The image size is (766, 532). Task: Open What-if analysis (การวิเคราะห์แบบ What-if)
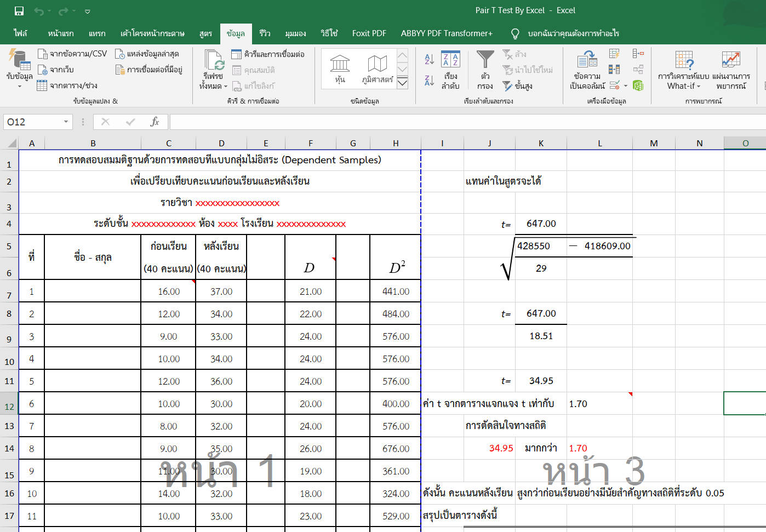684,70
